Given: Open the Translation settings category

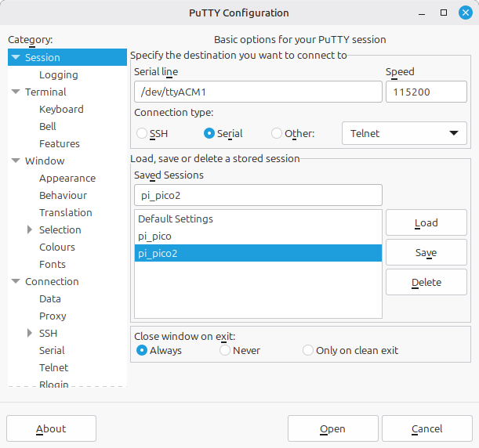Looking at the screenshot, I should coord(66,213).
